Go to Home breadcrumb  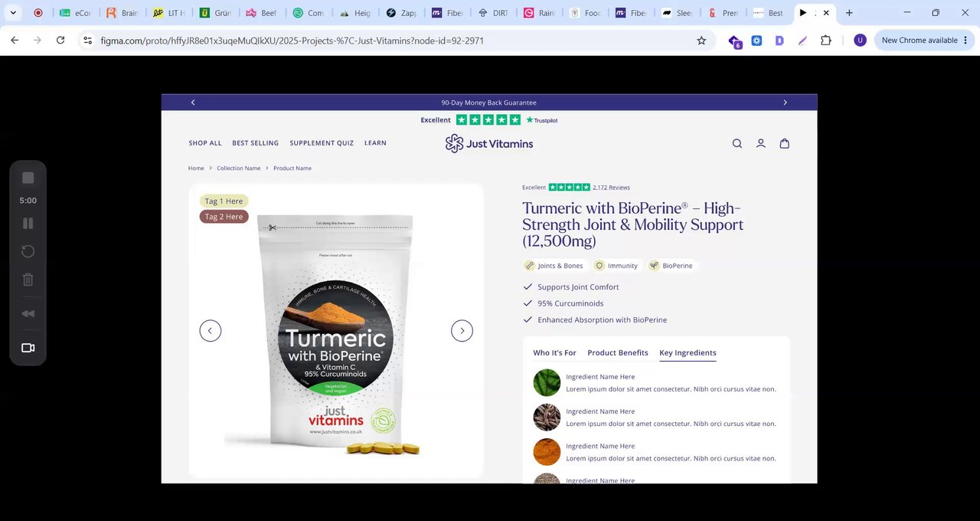click(196, 169)
